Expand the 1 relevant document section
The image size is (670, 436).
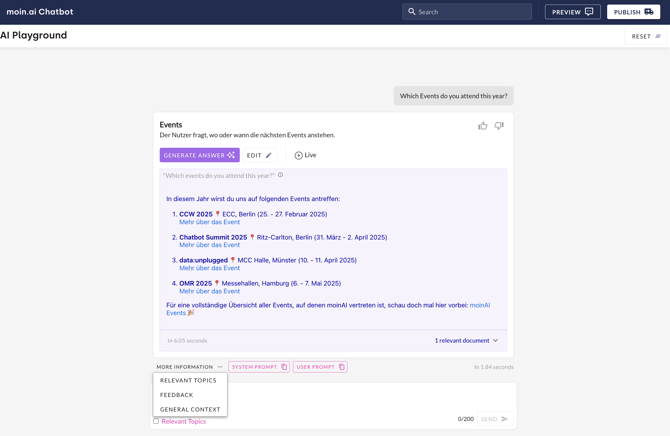click(x=466, y=341)
